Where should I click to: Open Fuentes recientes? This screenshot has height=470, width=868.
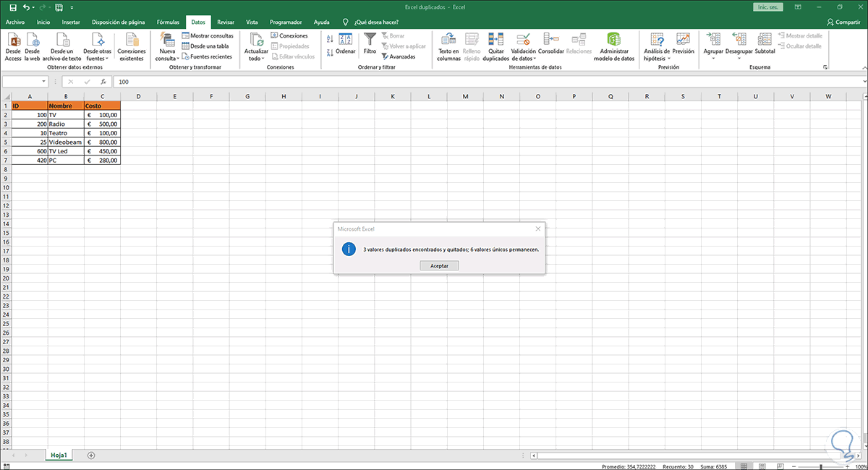(x=206, y=56)
